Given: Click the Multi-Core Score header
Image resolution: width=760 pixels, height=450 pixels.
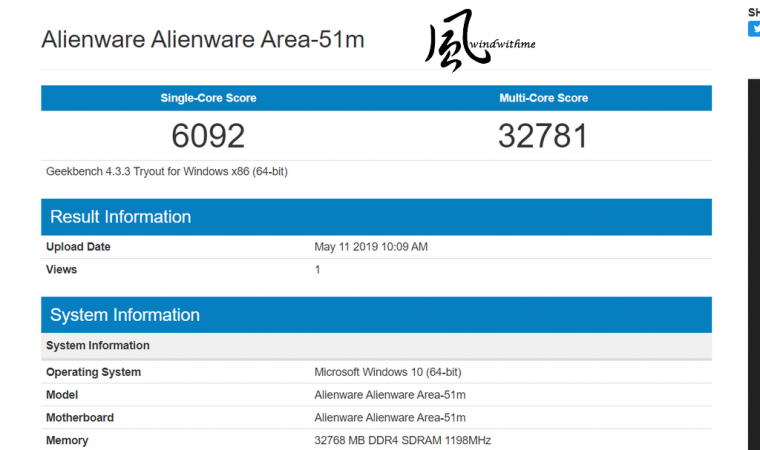Looking at the screenshot, I should point(543,98).
